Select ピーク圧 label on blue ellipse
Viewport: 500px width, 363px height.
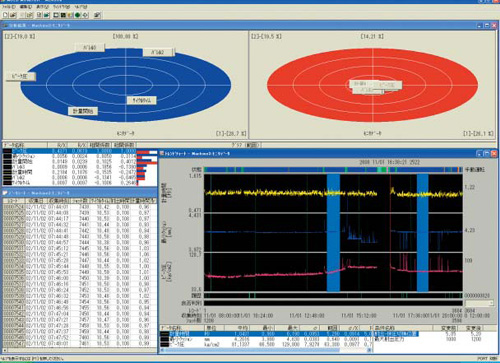click(21, 76)
